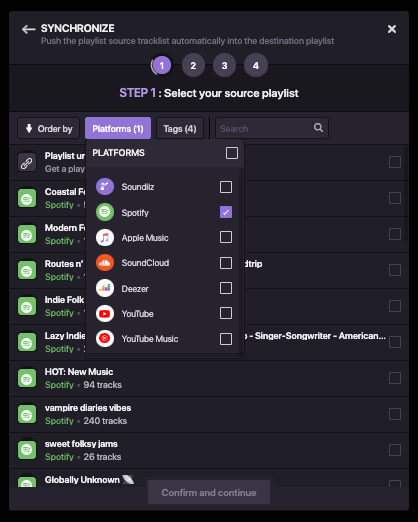The image size is (418, 522).
Task: Click the YouTube Music platform icon
Action: [105, 339]
